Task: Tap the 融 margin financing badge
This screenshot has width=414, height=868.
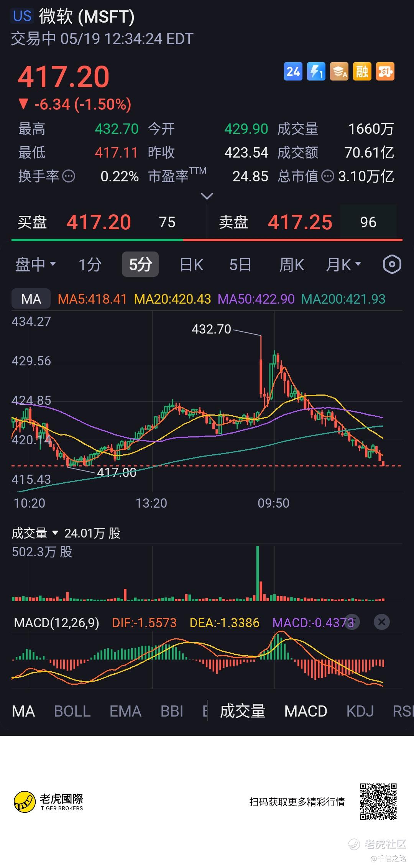Action: [x=362, y=71]
